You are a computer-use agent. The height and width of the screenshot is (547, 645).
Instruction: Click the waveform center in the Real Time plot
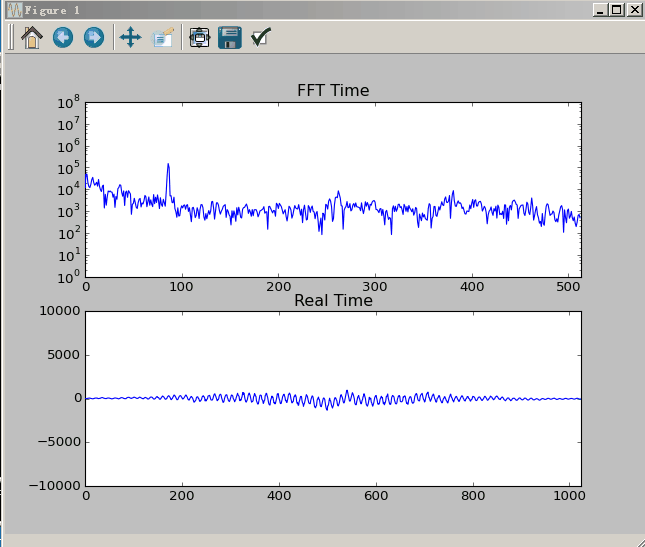(x=333, y=398)
